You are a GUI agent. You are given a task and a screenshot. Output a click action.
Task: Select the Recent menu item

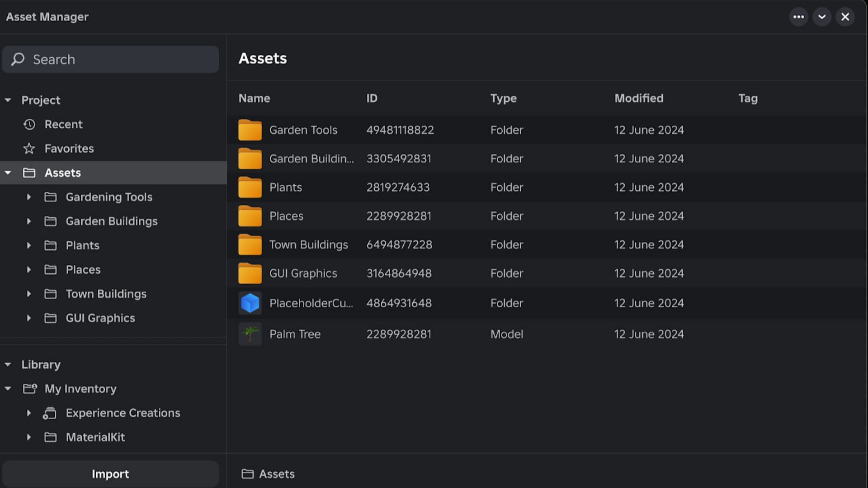click(64, 125)
